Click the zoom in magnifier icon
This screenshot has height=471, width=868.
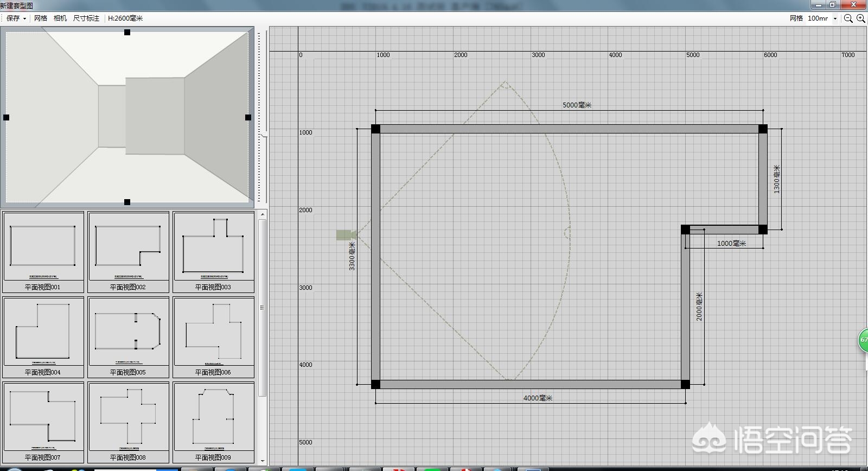(861, 18)
